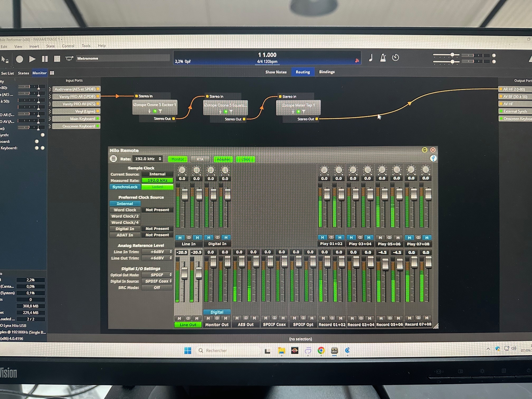Open Chrome from the taskbar

pyautogui.click(x=321, y=350)
